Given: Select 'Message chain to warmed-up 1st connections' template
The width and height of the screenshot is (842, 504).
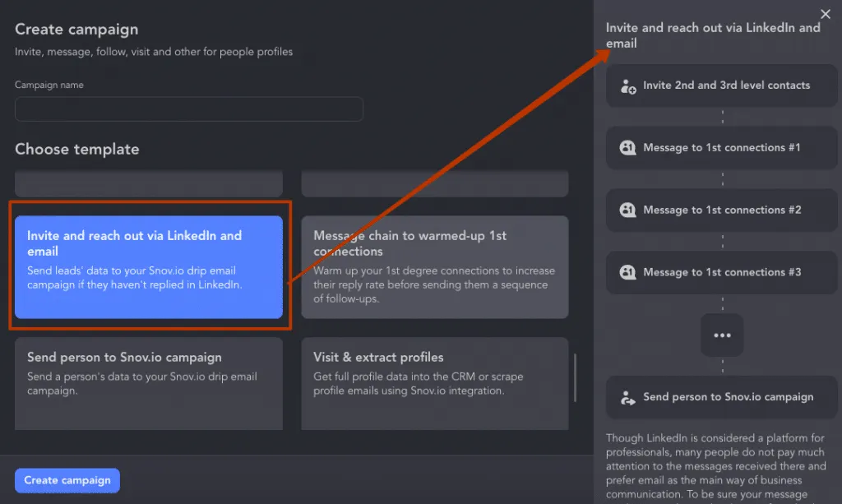Looking at the screenshot, I should pyautogui.click(x=434, y=266).
